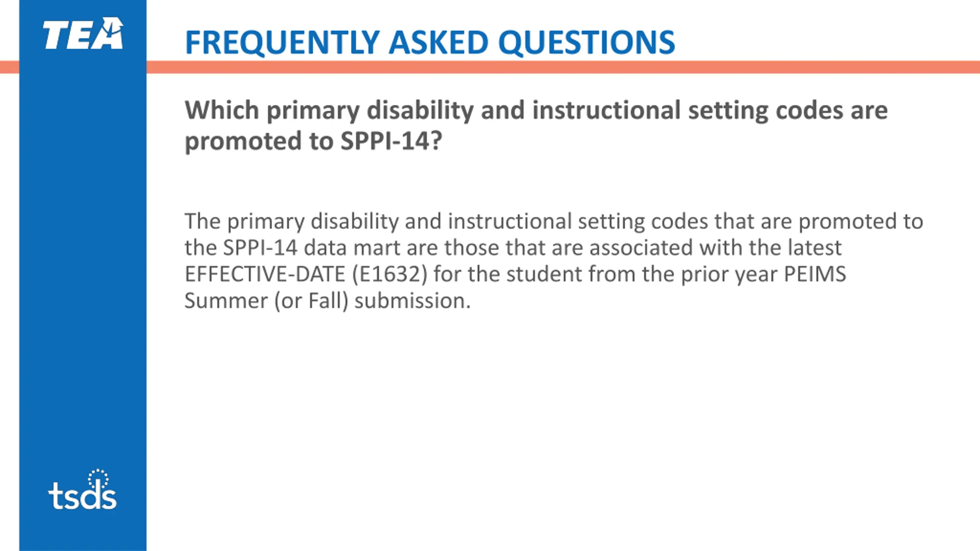980x551 pixels.
Task: Click the dotted circle above tsds lettering
Action: point(98,479)
